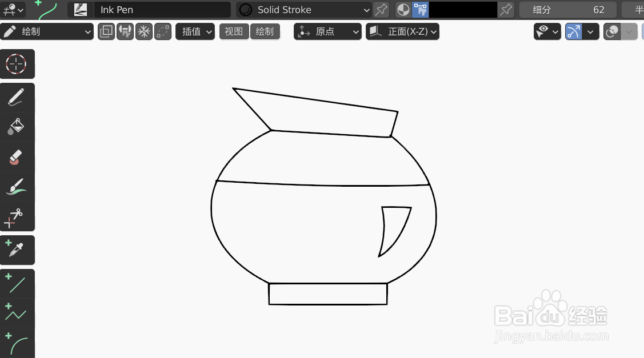
Task: Select the Cutter scissors tool
Action: [x=17, y=216]
